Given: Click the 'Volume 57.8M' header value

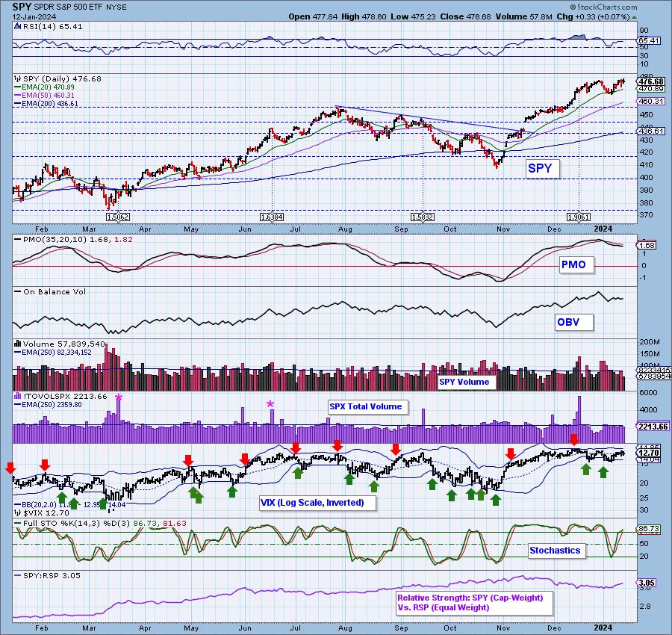Looking at the screenshot, I should coord(523,16).
